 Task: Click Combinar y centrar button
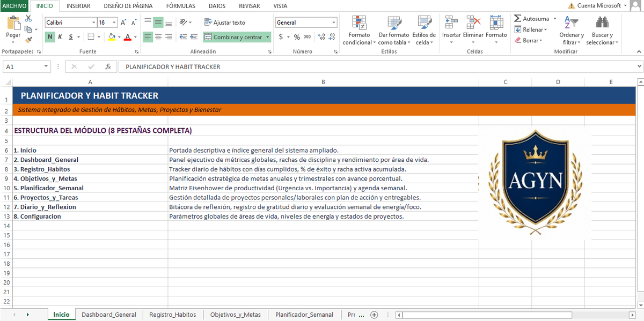click(x=233, y=37)
